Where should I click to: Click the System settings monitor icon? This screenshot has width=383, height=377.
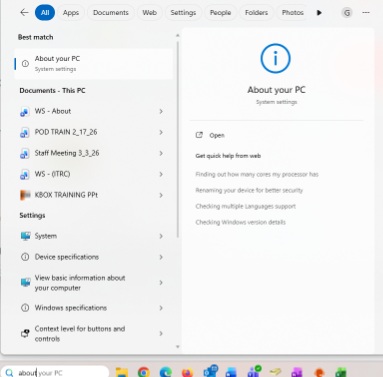coord(25,236)
